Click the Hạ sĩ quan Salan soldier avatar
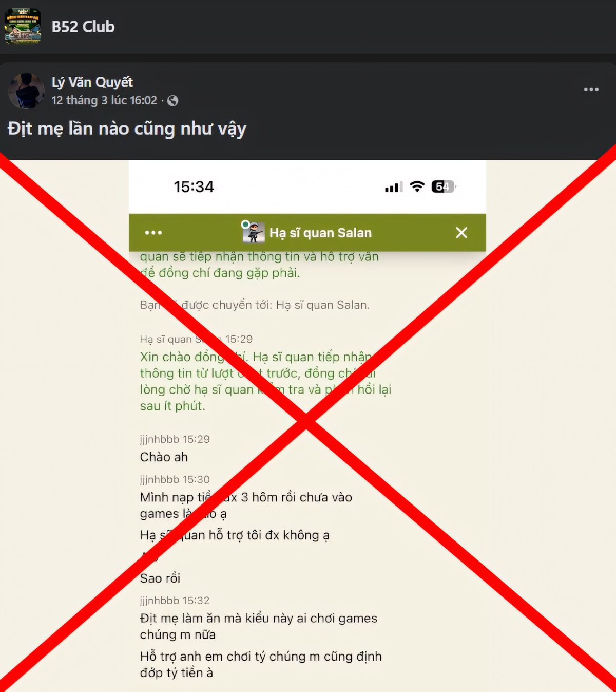 pyautogui.click(x=254, y=232)
